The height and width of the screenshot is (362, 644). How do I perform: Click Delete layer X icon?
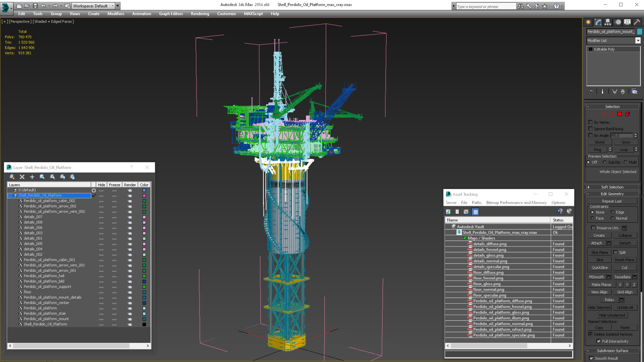22,177
